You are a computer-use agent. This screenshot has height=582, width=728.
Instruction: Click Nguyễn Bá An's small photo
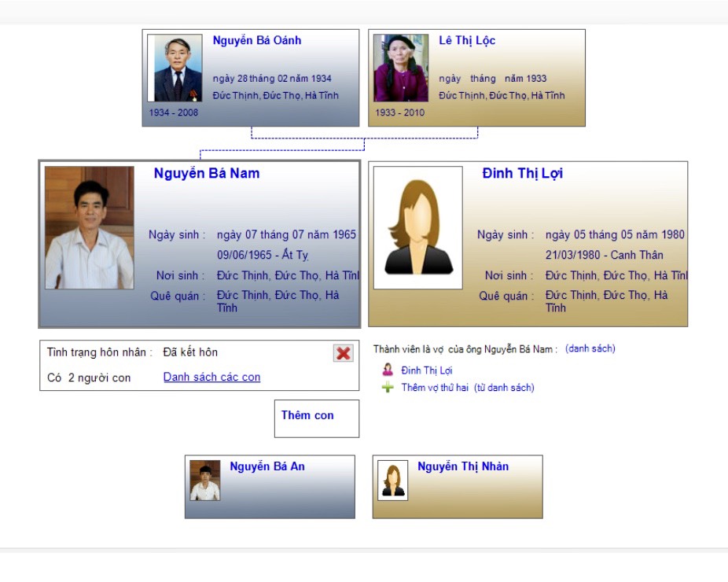[205, 481]
